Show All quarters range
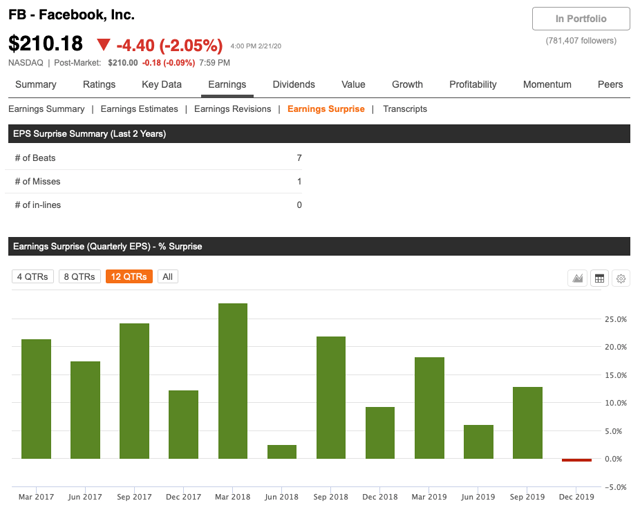Screen dimensions: 640x512 pyautogui.click(x=168, y=277)
